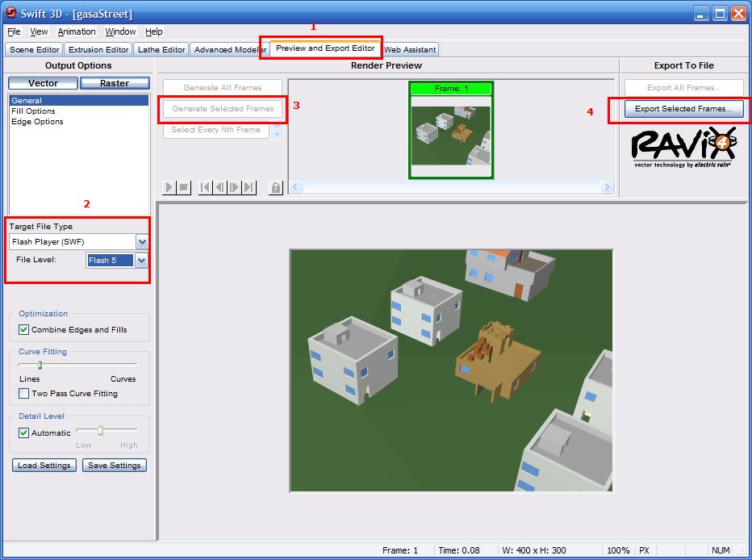
Task: Adjust the Curve Fitting slider handle
Action: tap(40, 365)
